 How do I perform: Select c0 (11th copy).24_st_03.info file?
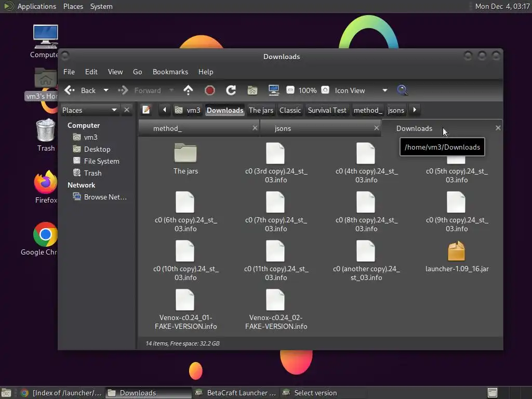(275, 251)
